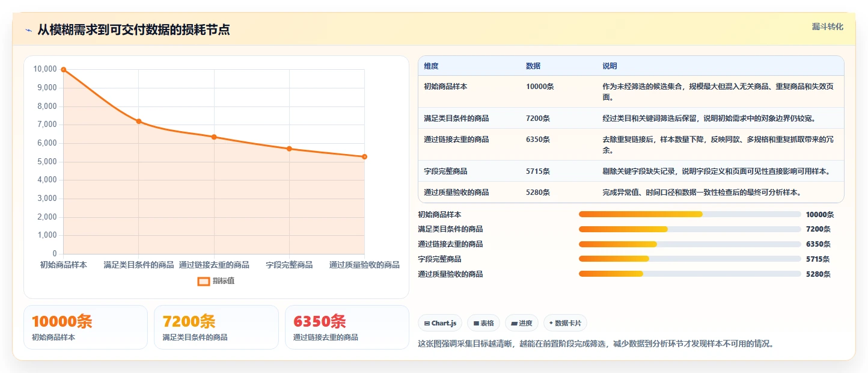Select table cell 7200条
868x373 pixels.
(538, 118)
